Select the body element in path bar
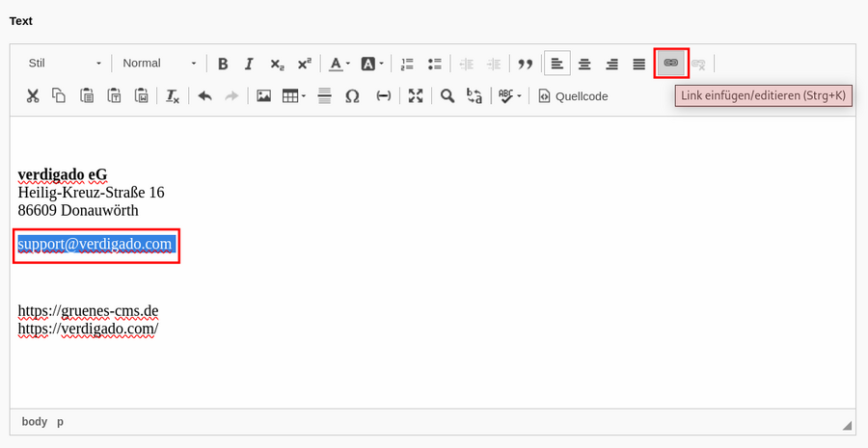This screenshot has height=448, width=868. coord(35,421)
